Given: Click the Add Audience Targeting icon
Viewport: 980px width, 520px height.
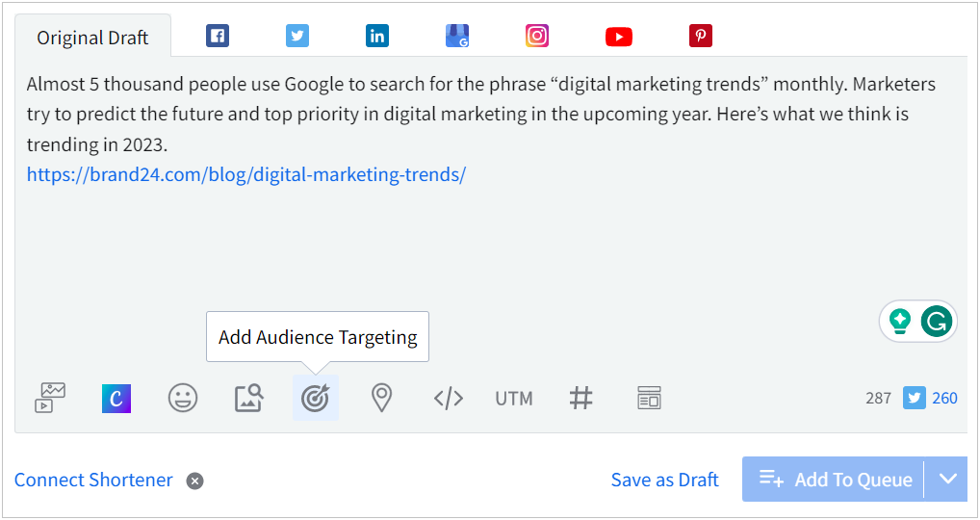Looking at the screenshot, I should [x=316, y=398].
